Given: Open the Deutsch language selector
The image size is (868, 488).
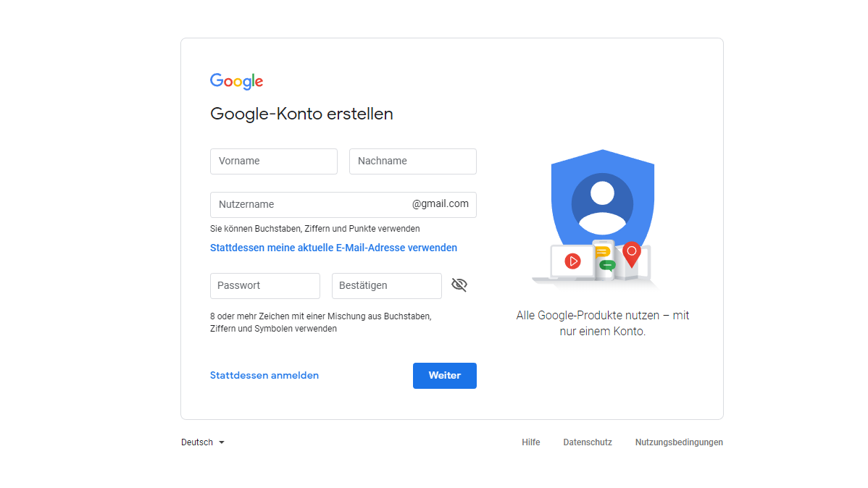Looking at the screenshot, I should point(197,442).
